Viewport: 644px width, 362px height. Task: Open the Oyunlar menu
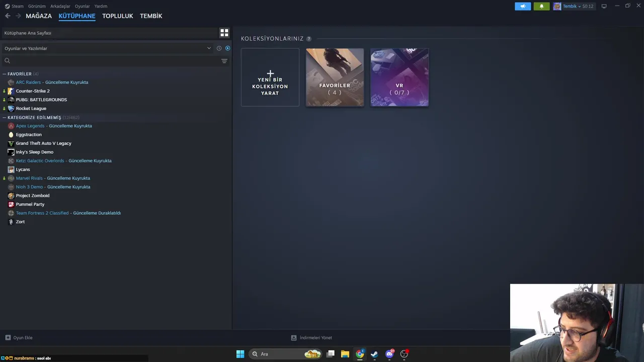pos(83,6)
